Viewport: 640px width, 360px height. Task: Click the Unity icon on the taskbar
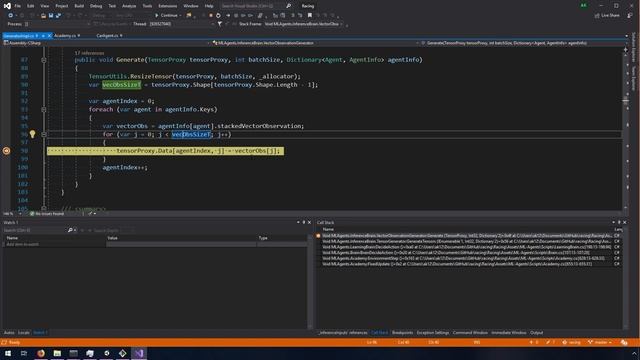106,353
